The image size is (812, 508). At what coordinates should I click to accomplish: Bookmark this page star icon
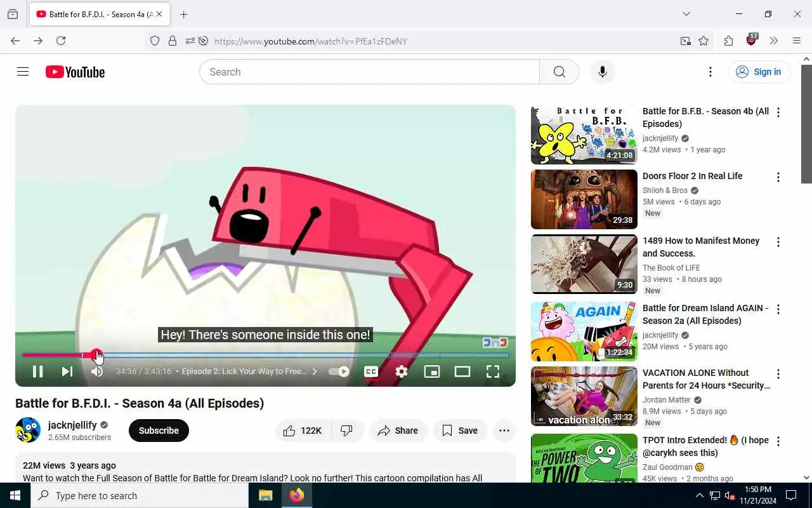pyautogui.click(x=704, y=41)
